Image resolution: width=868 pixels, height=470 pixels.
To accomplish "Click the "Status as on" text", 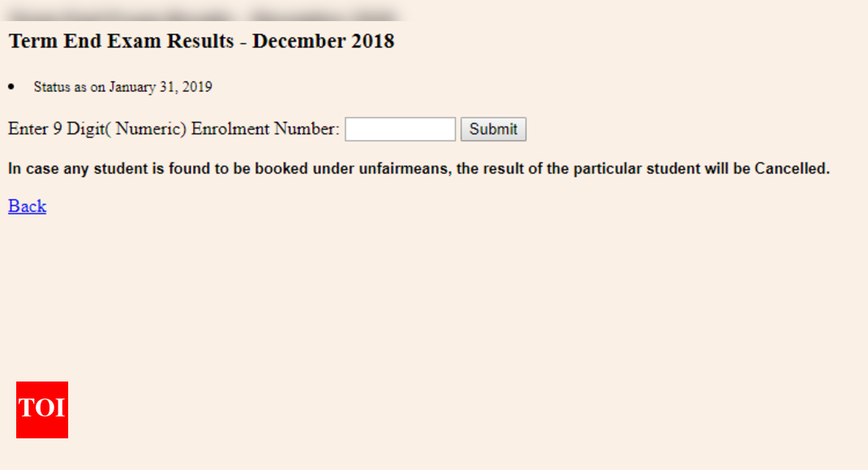I will (70, 87).
